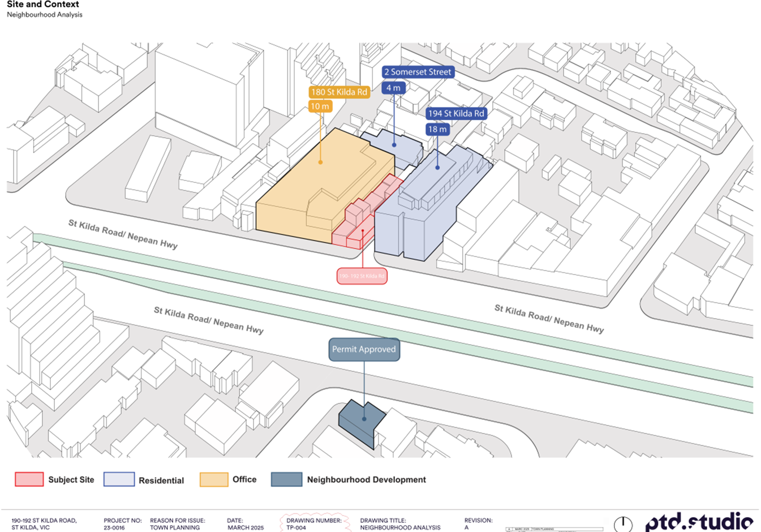Click the north arrow compass icon

point(623,524)
